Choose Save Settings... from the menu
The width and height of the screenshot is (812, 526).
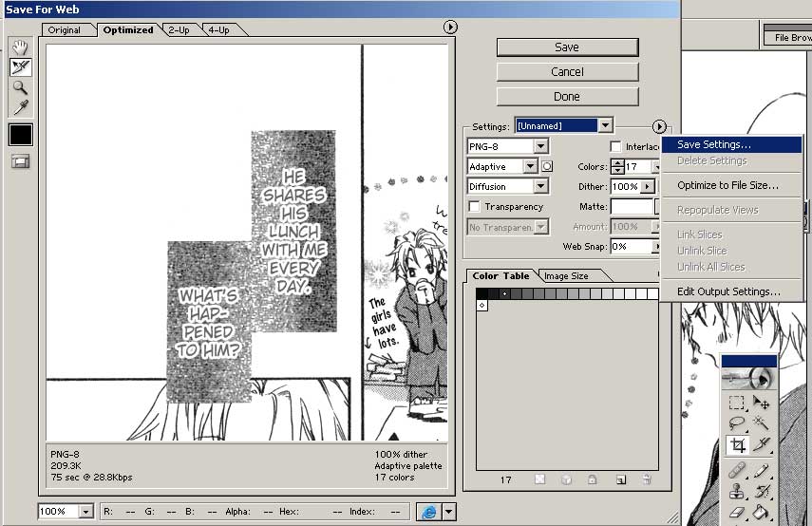[731, 144]
